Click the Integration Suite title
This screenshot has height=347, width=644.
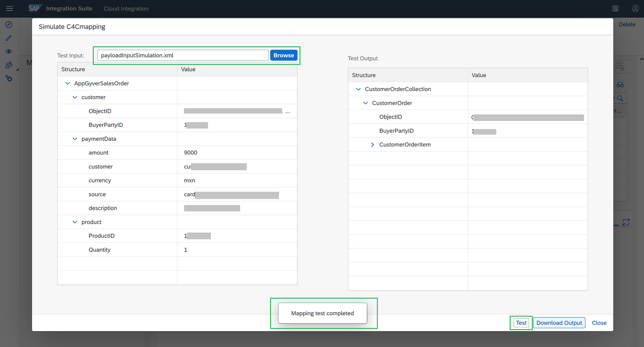click(69, 8)
